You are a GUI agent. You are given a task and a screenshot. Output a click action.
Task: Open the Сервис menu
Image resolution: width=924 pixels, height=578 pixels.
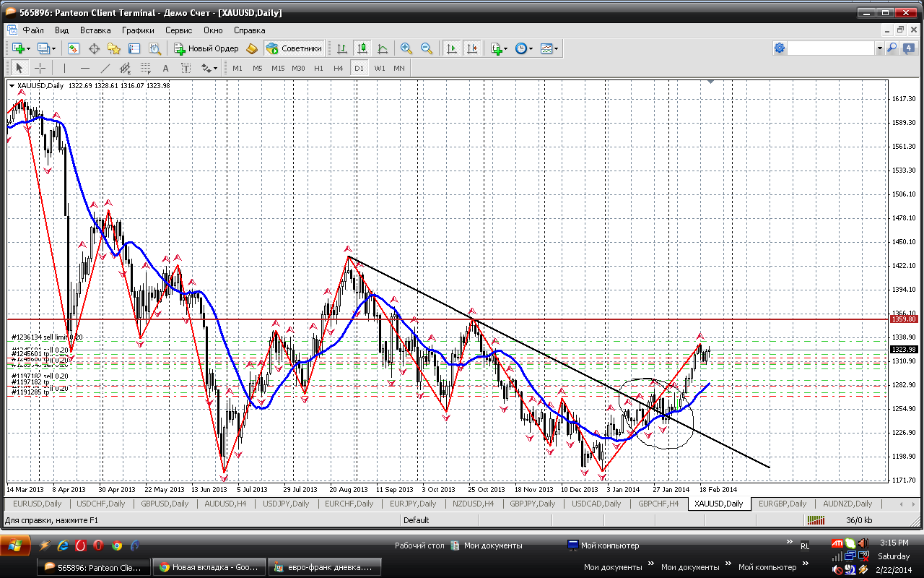click(178, 30)
